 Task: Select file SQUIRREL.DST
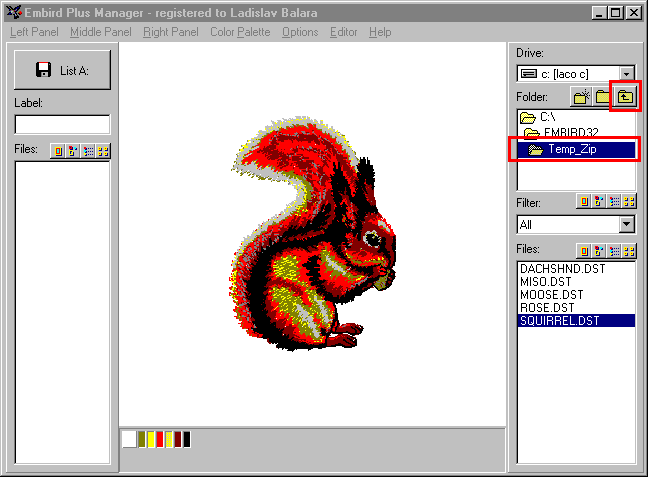576,321
